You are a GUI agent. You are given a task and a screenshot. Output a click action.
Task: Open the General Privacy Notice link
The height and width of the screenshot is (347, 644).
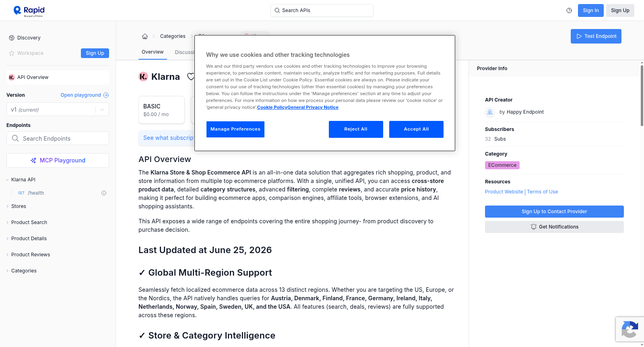pyautogui.click(x=313, y=107)
